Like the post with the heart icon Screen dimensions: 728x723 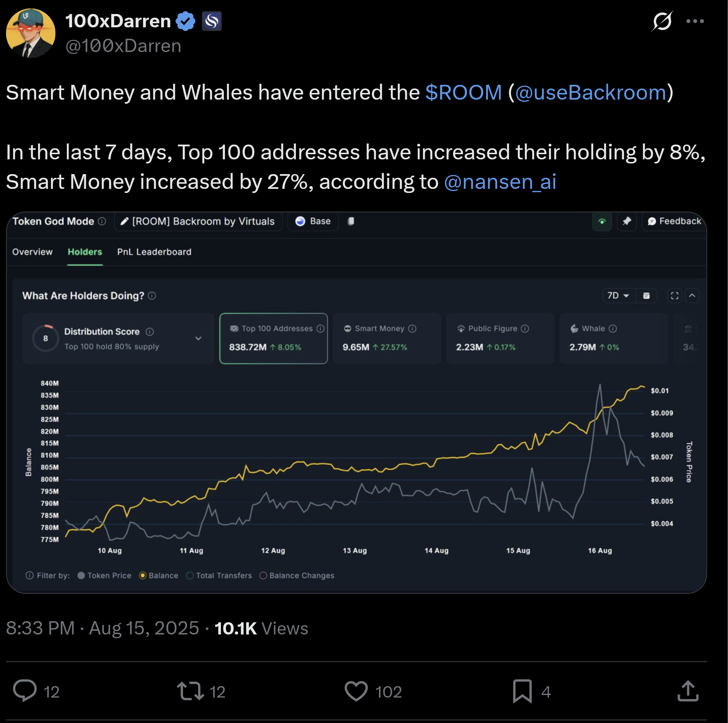click(356, 691)
